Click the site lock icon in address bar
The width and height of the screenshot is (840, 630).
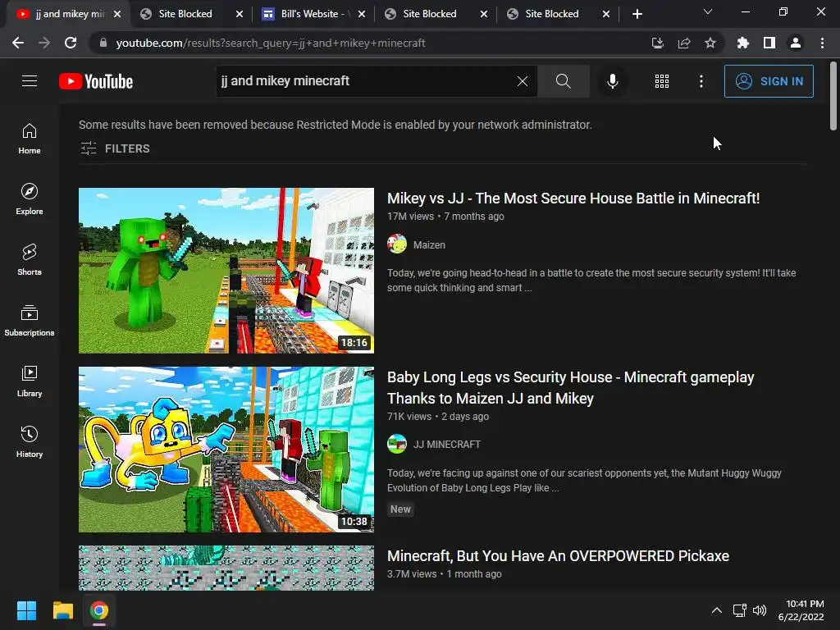click(103, 43)
